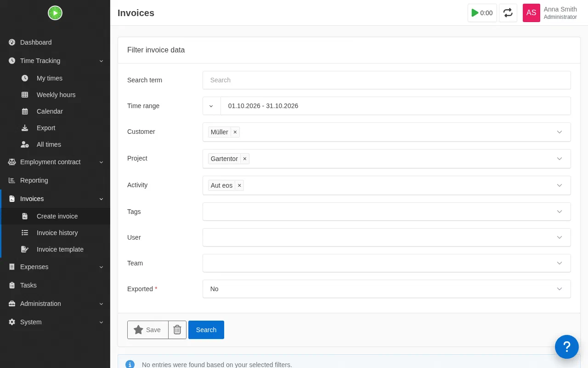The width and height of the screenshot is (588, 368).
Task: Delete saved filter with trash icon
Action: click(177, 330)
